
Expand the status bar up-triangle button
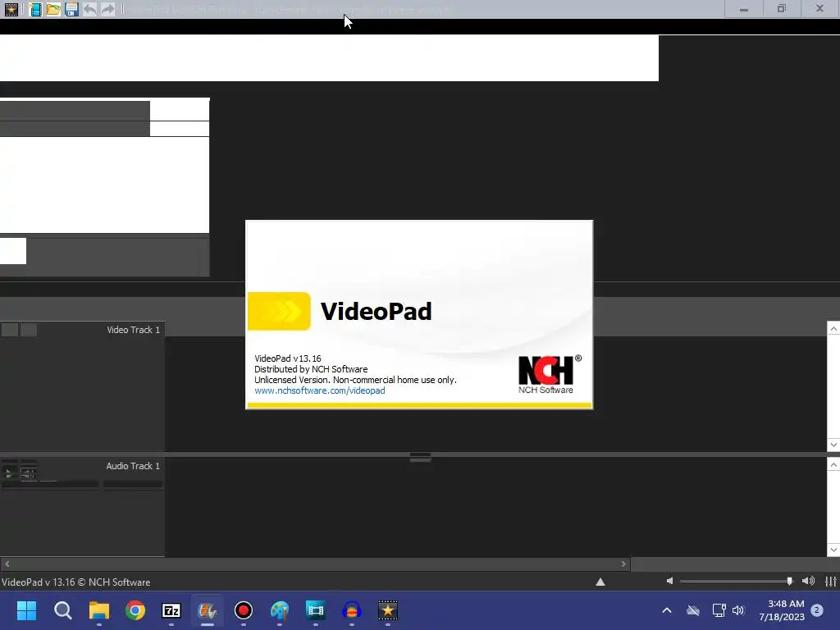tap(600, 582)
